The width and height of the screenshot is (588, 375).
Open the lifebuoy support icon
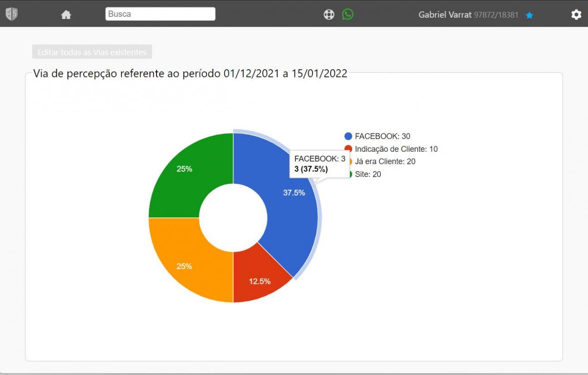329,14
